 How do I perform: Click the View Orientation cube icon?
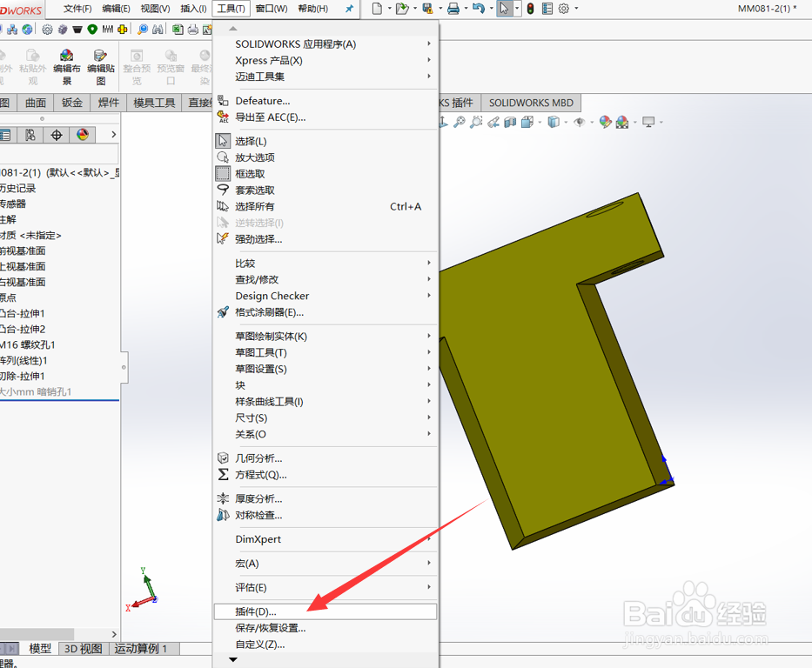pos(527,124)
